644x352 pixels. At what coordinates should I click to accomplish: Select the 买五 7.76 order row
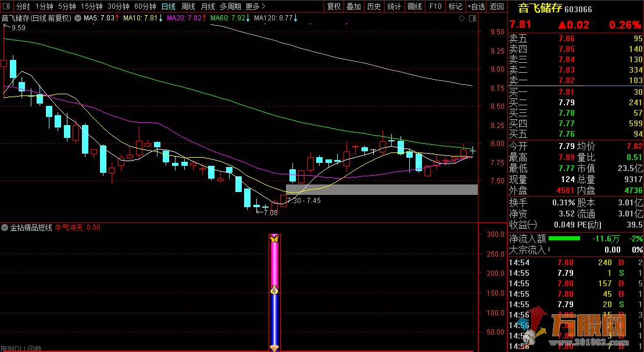pos(576,134)
